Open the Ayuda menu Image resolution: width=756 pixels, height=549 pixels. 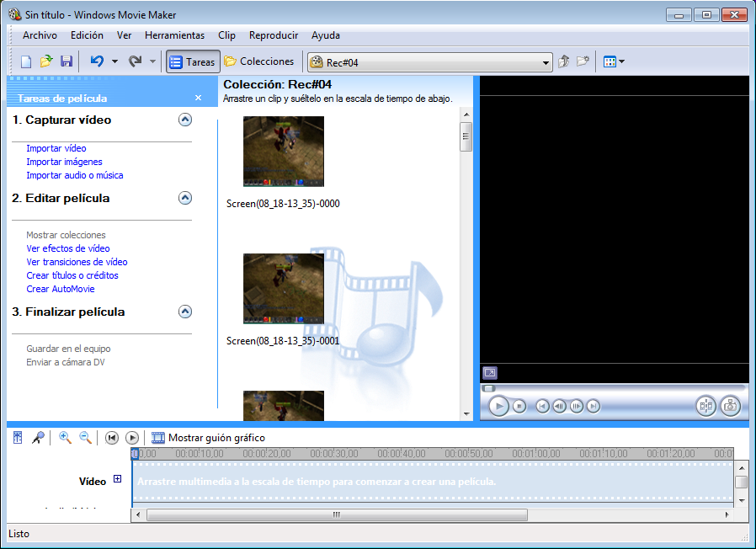tap(326, 35)
